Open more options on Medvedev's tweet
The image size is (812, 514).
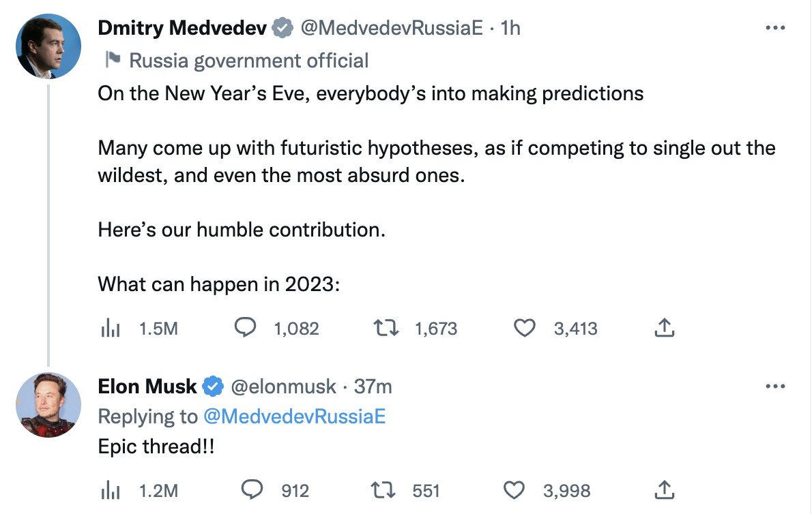776,28
